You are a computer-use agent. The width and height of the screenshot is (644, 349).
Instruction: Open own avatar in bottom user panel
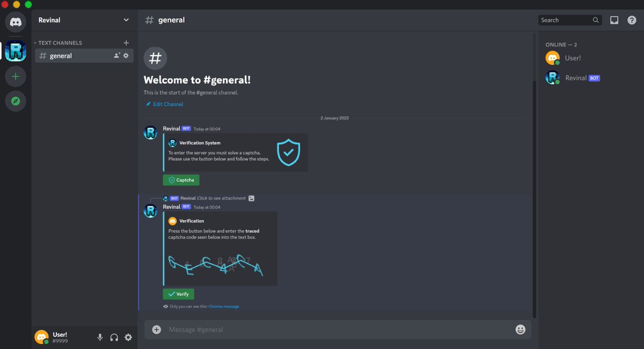(41, 337)
